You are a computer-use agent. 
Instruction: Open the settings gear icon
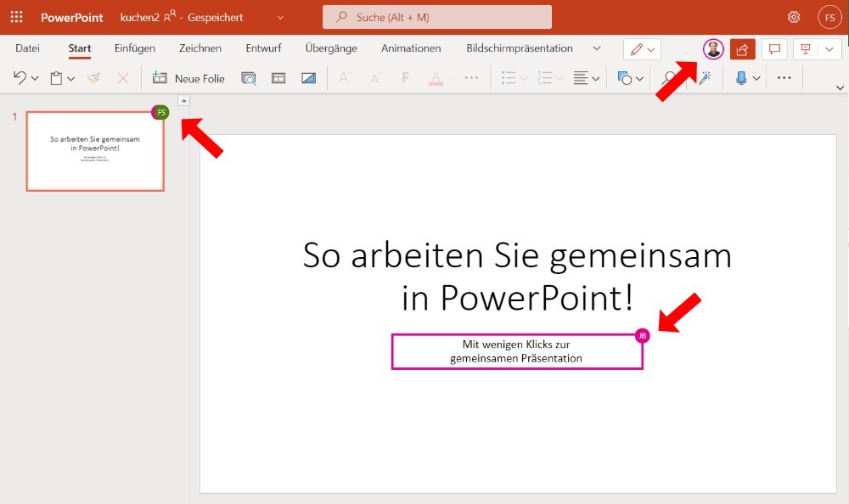(793, 17)
